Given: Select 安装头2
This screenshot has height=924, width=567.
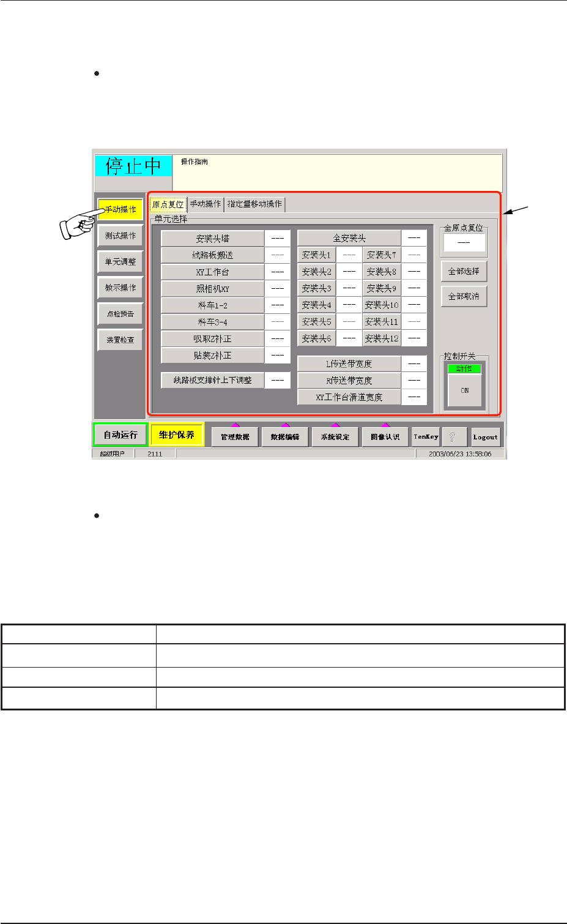Looking at the screenshot, I should tap(317, 271).
